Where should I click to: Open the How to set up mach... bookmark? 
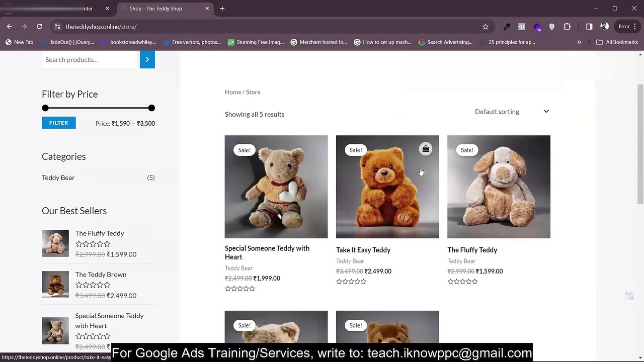click(x=382, y=42)
